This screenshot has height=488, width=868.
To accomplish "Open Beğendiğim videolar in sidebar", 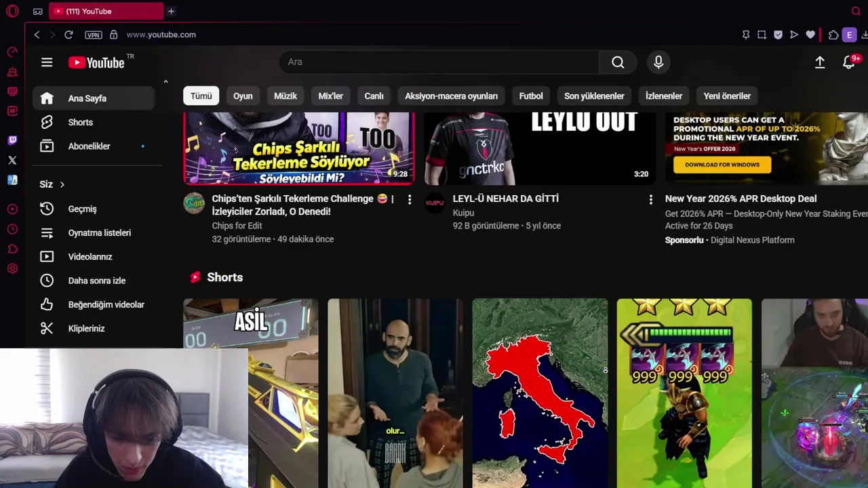I will tap(94, 304).
